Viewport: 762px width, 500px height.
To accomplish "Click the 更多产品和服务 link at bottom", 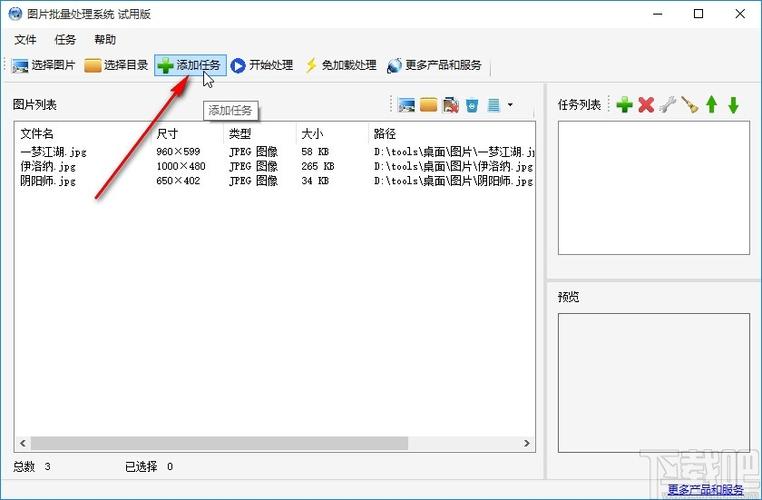I will tap(706, 489).
